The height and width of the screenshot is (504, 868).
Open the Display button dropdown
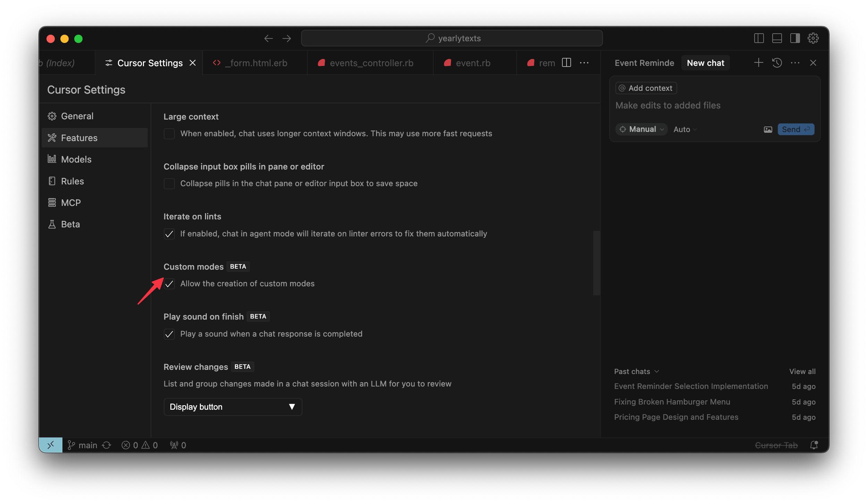[233, 407]
